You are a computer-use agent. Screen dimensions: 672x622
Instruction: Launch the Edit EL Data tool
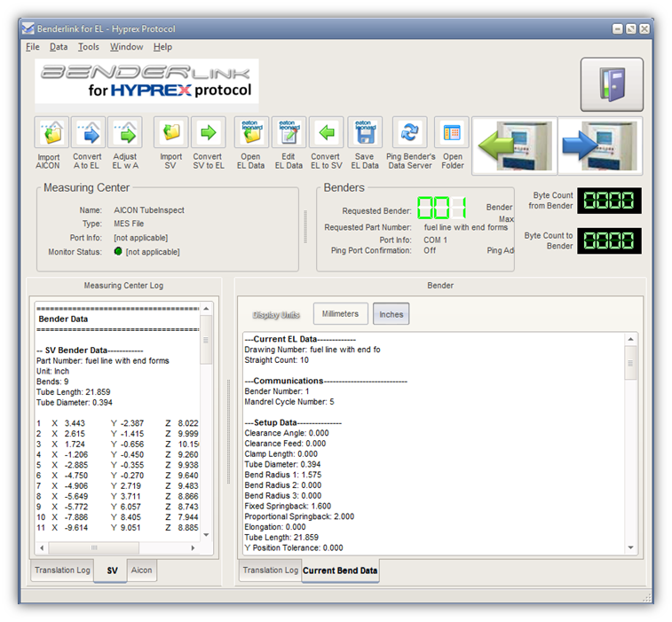pos(289,133)
